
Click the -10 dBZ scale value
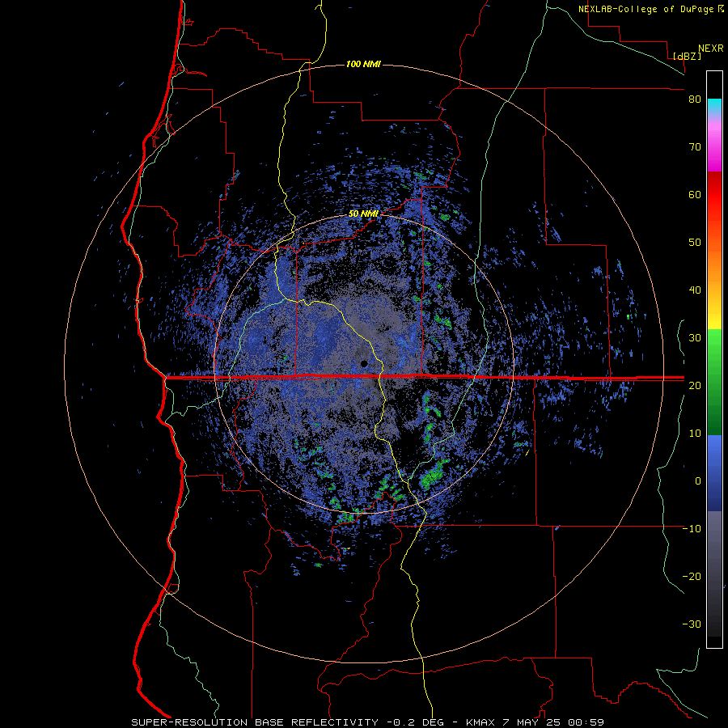[x=692, y=528]
